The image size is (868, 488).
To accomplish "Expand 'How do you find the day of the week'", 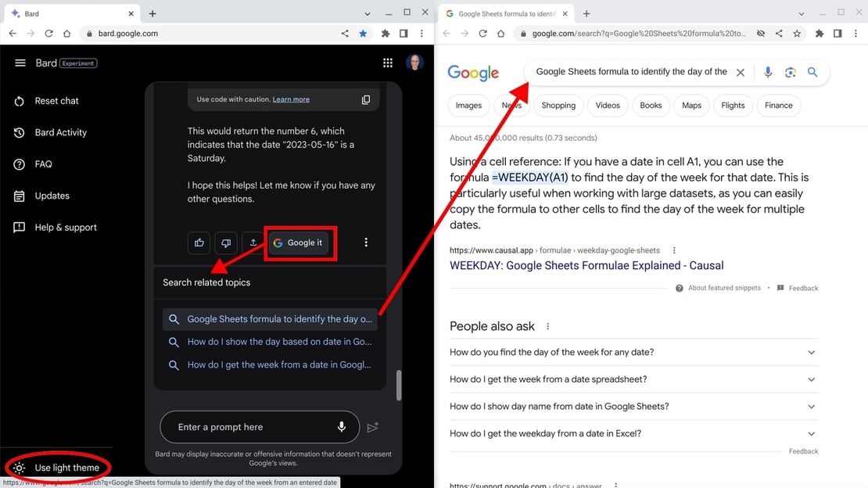I will coord(811,352).
